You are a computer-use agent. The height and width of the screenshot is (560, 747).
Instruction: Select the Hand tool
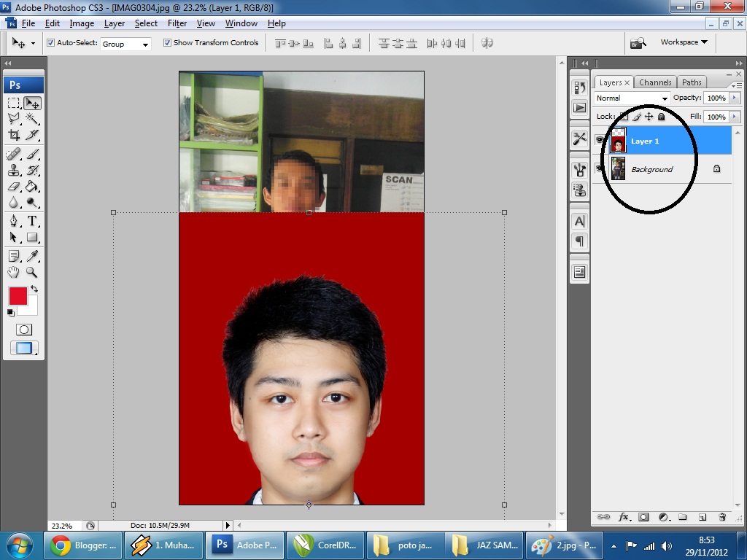(14, 272)
